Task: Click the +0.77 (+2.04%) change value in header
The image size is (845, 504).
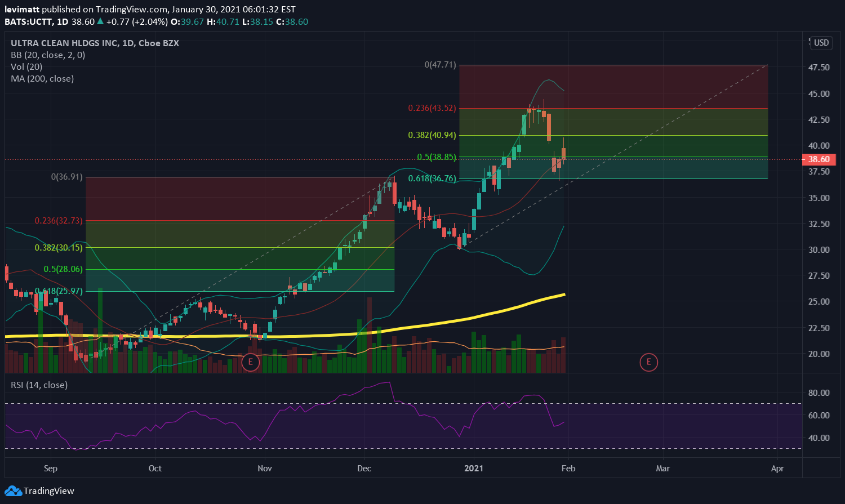Action: point(136,21)
